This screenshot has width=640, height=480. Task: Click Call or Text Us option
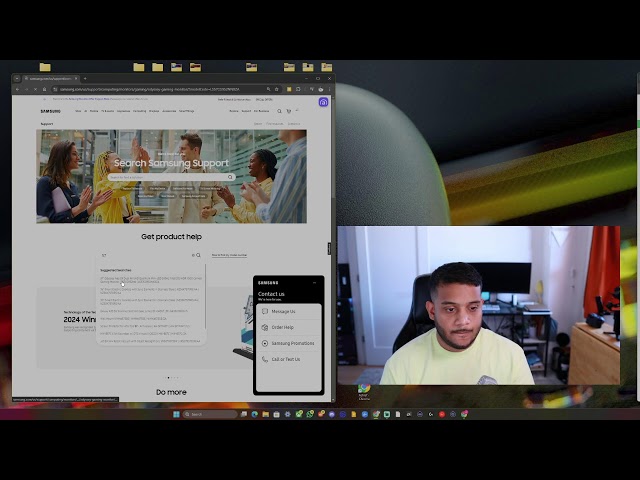pyautogui.click(x=289, y=359)
